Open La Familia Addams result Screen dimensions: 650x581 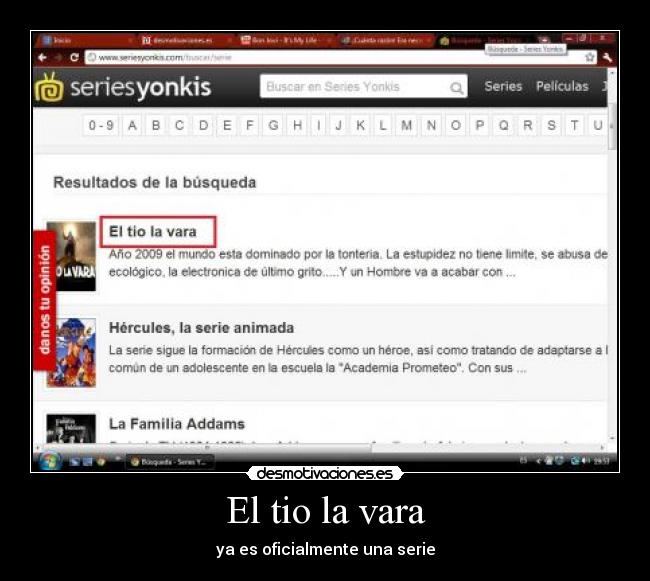pos(177,424)
